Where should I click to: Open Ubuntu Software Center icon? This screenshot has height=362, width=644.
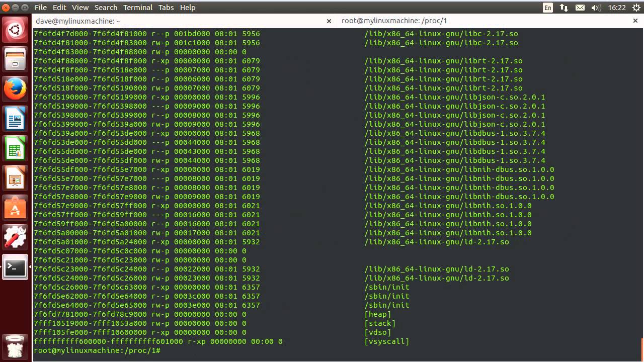click(15, 209)
